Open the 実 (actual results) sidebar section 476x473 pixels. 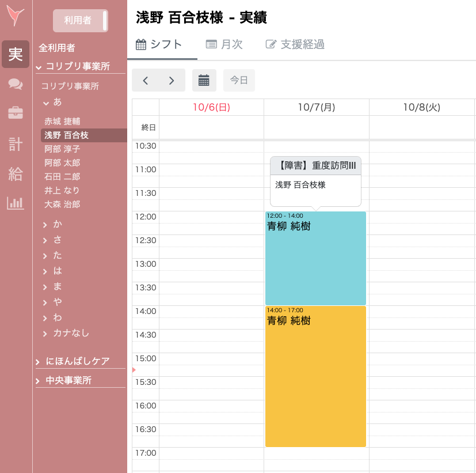(16, 54)
